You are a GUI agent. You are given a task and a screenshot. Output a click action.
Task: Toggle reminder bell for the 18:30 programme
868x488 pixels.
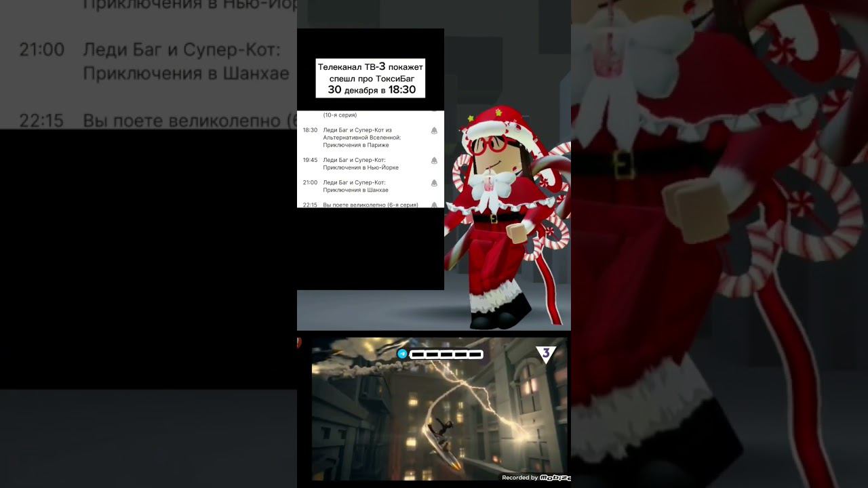(x=434, y=130)
